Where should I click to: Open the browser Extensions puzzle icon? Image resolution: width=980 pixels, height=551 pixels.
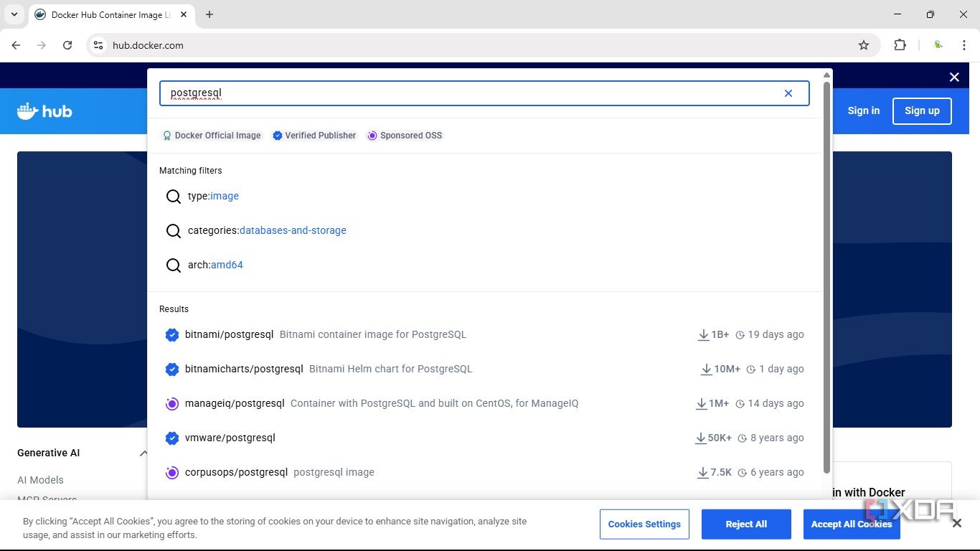tap(900, 45)
